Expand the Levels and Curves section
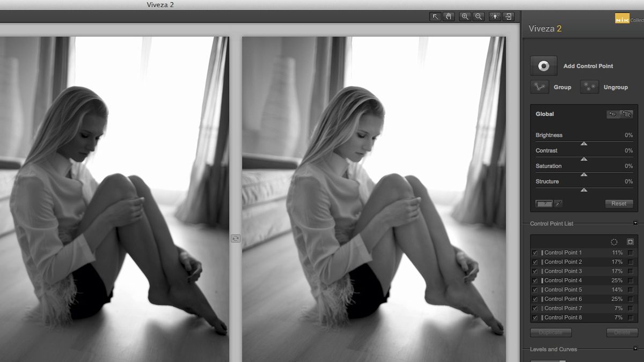Screen dimensions: 644x362 (x=635, y=349)
